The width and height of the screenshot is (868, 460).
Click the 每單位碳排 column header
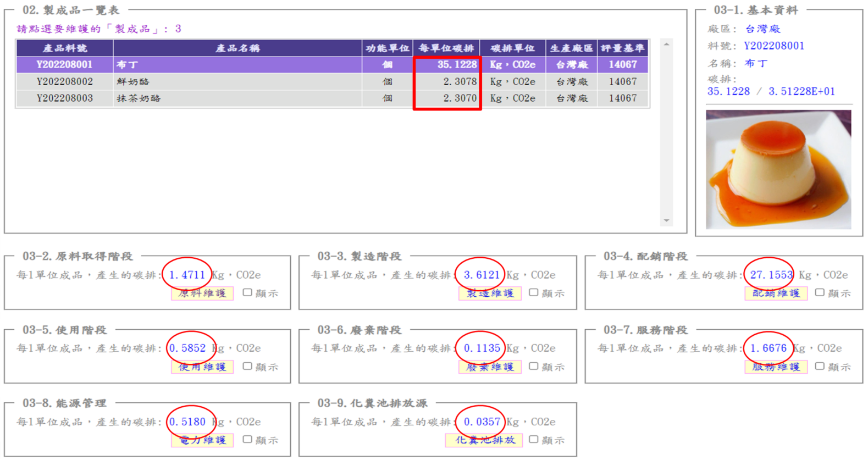click(446, 48)
